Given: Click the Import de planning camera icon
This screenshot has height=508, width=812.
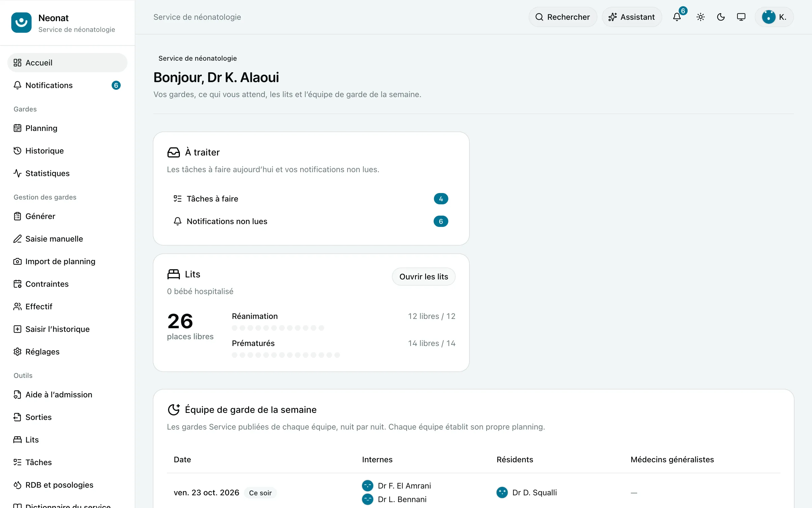Looking at the screenshot, I should point(17,261).
